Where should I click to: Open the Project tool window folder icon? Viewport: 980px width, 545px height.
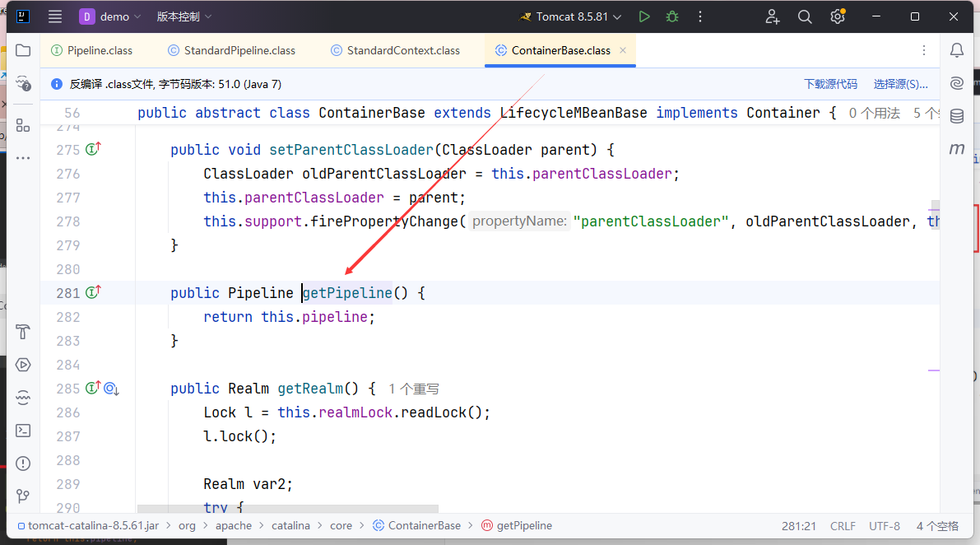23,50
